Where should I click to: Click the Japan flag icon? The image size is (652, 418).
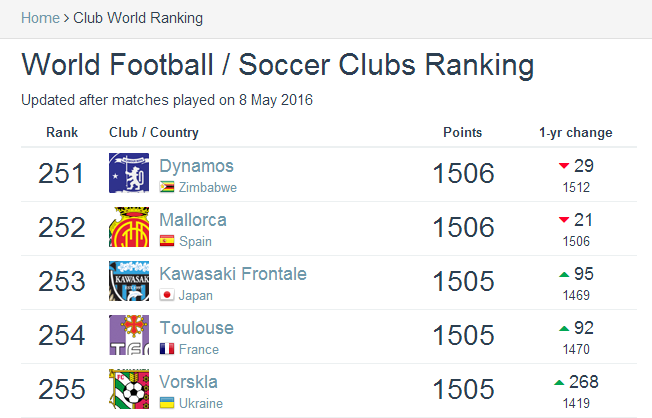point(167,295)
